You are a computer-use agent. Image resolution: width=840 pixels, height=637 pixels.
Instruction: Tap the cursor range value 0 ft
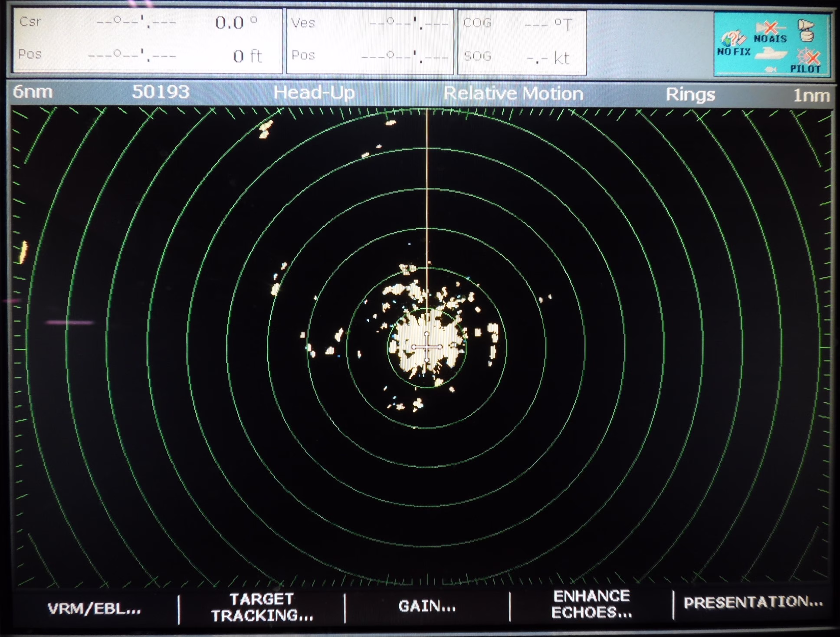pyautogui.click(x=247, y=56)
